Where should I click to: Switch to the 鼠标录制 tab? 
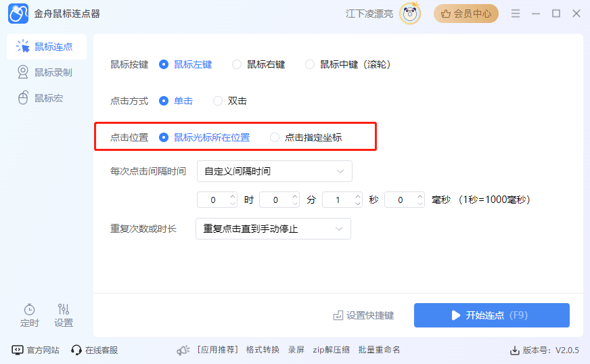pyautogui.click(x=47, y=72)
